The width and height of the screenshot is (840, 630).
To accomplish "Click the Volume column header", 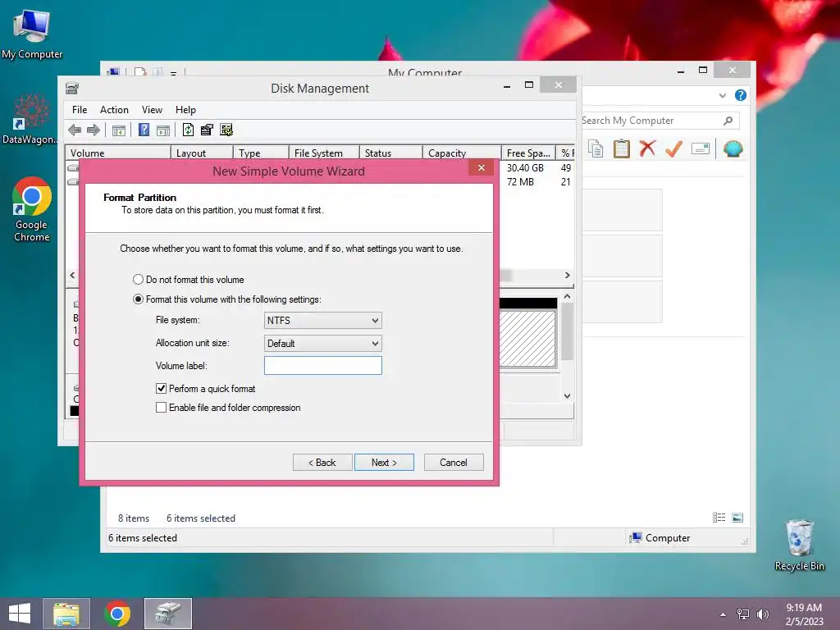I will pos(118,153).
